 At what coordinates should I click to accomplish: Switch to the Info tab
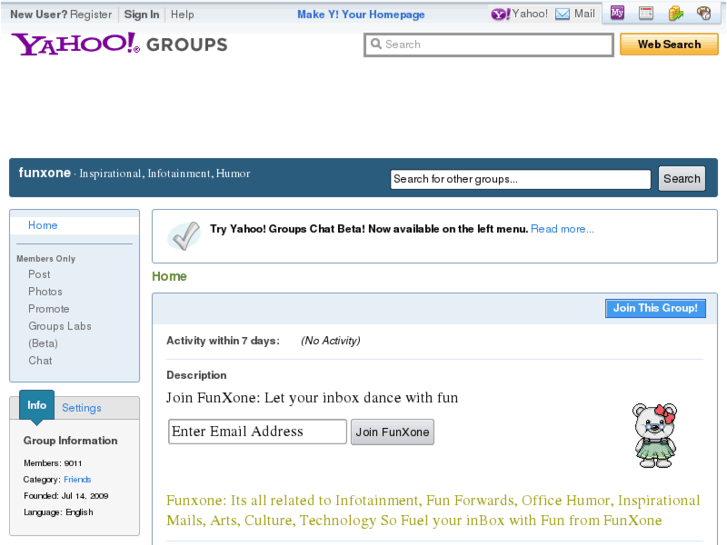click(37, 405)
